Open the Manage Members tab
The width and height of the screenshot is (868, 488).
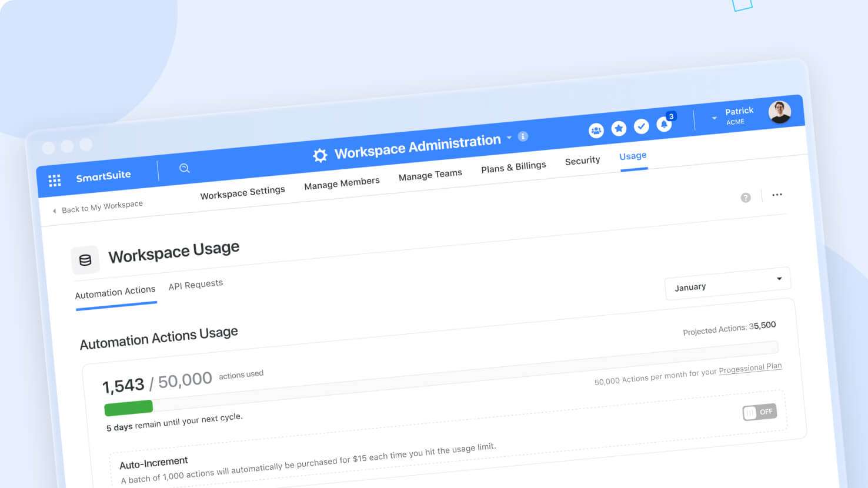coord(342,183)
